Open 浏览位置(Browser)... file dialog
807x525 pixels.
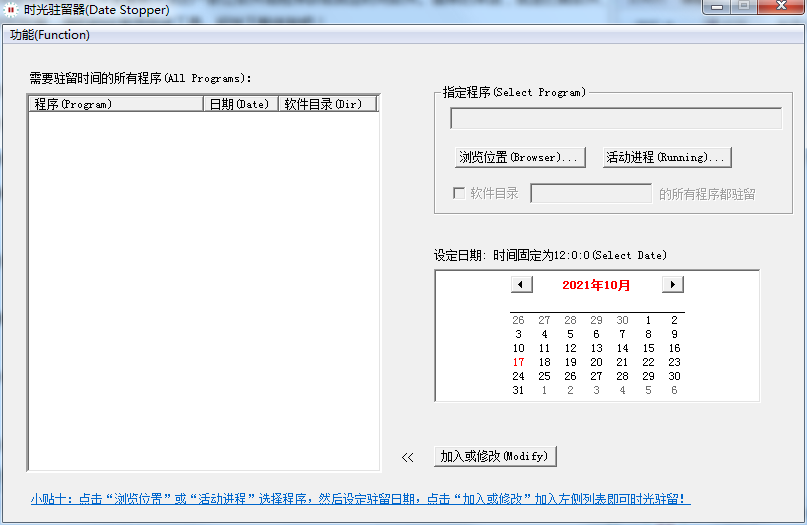pyautogui.click(x=520, y=158)
